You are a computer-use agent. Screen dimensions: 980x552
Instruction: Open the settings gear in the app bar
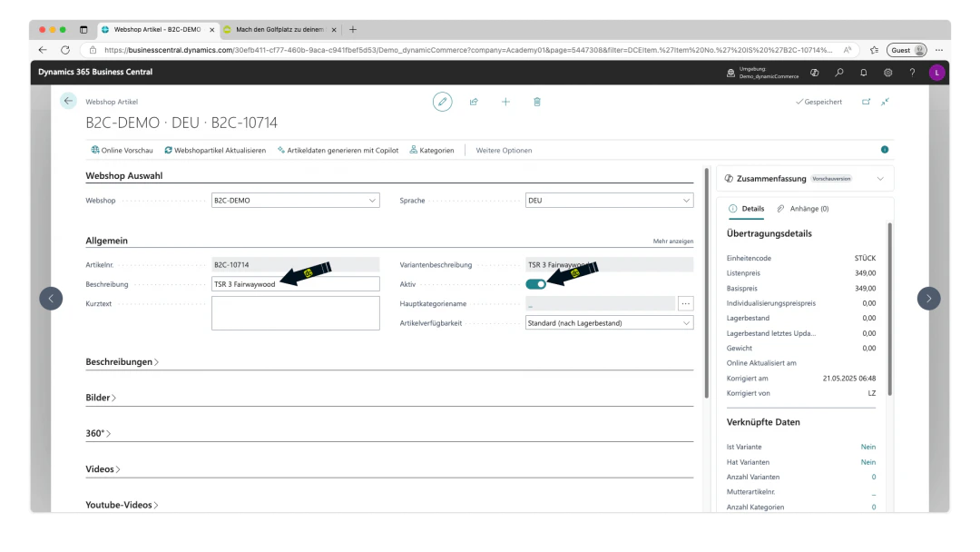click(x=887, y=73)
